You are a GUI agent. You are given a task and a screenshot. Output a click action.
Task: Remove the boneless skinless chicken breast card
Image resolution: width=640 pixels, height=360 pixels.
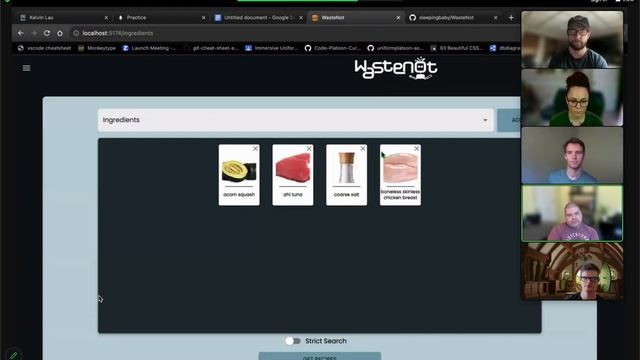[417, 149]
